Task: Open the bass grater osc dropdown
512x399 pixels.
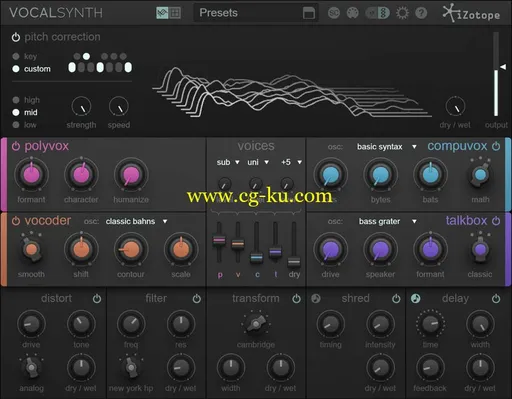Action: [387, 221]
